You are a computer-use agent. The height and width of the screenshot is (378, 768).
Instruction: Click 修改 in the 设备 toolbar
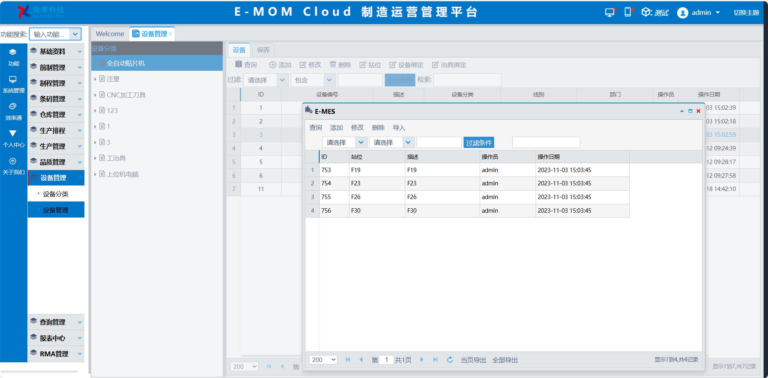click(x=311, y=65)
